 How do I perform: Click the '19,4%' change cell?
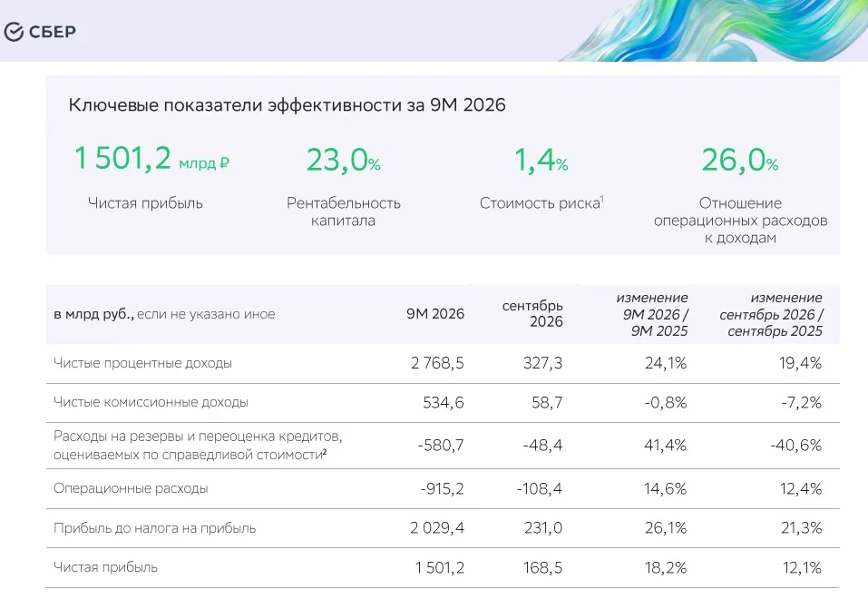click(x=800, y=363)
